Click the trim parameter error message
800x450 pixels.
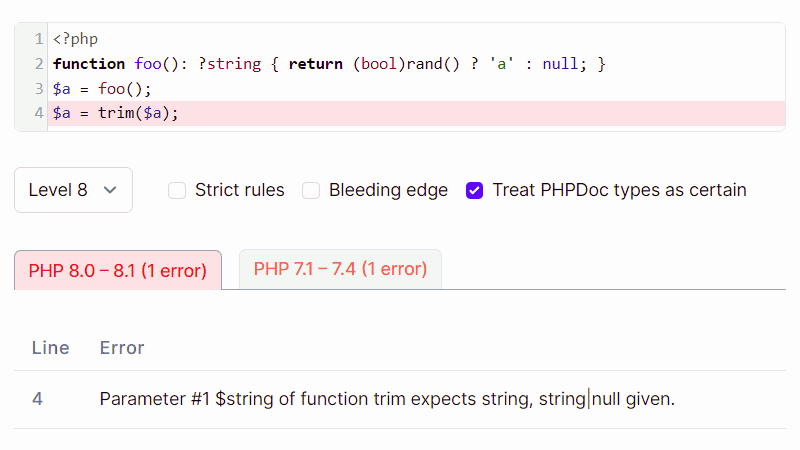(x=387, y=399)
